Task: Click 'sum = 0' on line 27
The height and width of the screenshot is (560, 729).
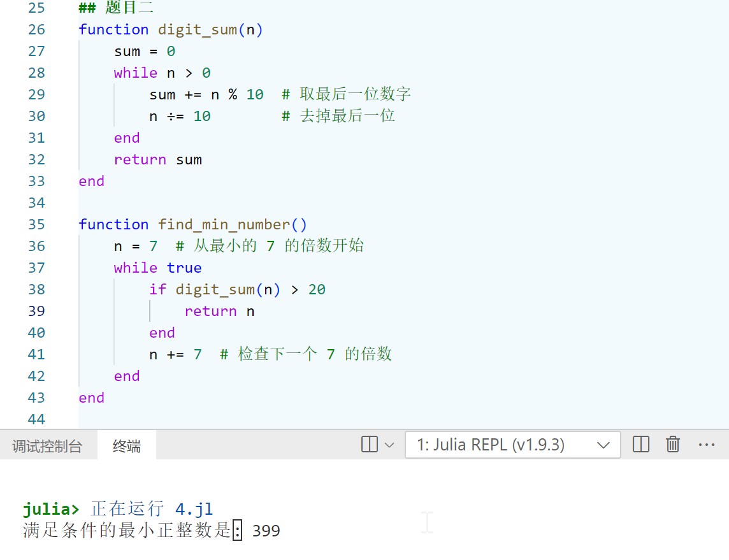Action: coord(145,51)
